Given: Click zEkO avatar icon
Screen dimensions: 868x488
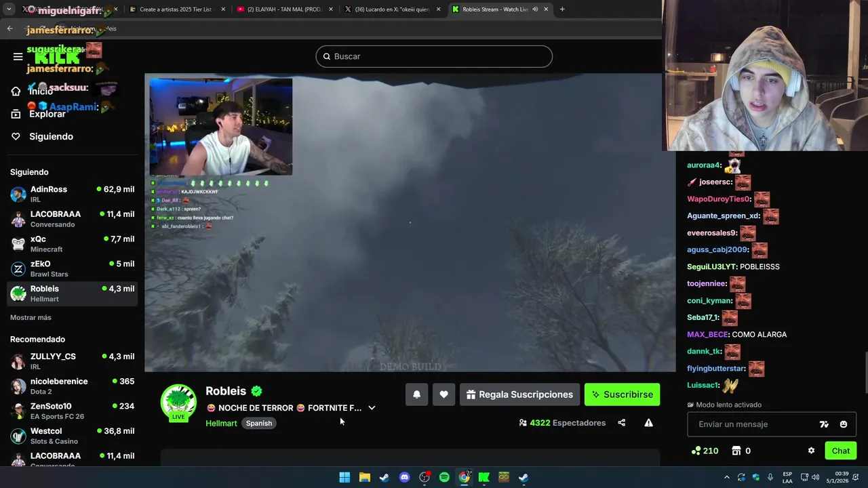Looking at the screenshot, I should click(x=18, y=269).
